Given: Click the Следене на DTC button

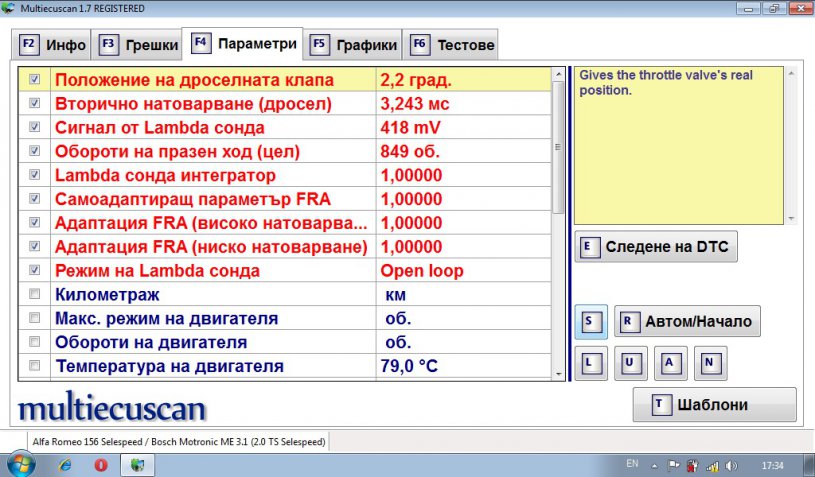Looking at the screenshot, I should (x=656, y=247).
